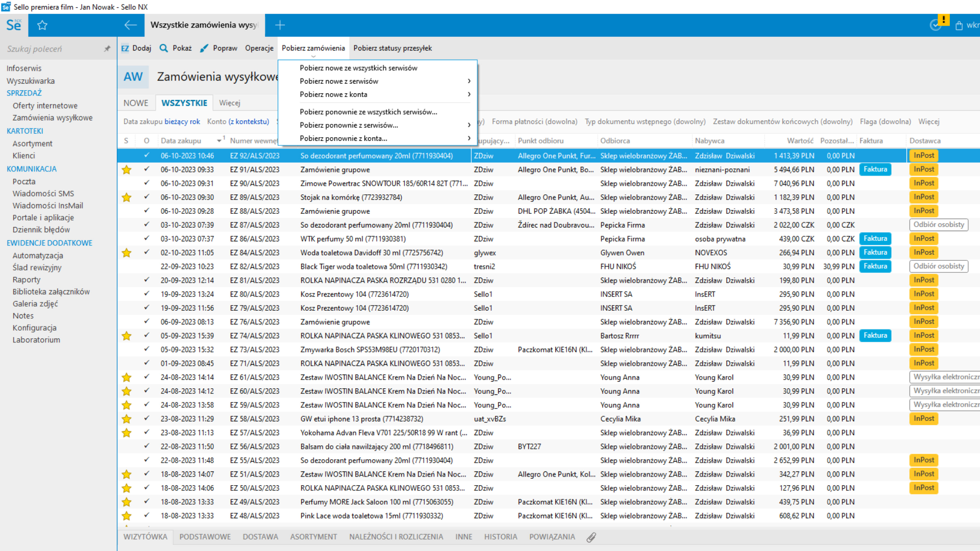980x551 pixels.
Task: Go back with the left arrow icon
Action: [x=130, y=25]
